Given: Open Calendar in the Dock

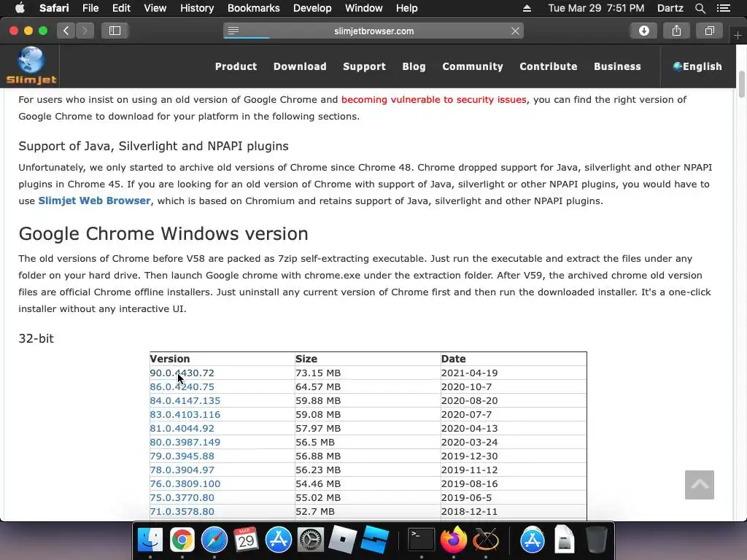Looking at the screenshot, I should 247,540.
